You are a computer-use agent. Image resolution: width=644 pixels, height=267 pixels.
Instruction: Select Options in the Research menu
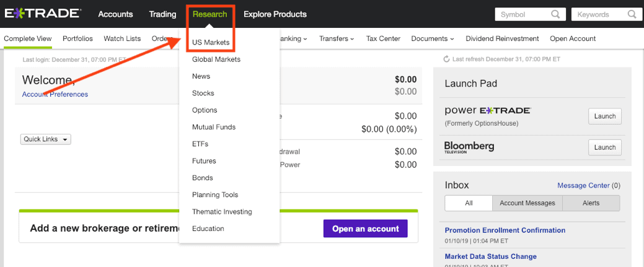205,110
